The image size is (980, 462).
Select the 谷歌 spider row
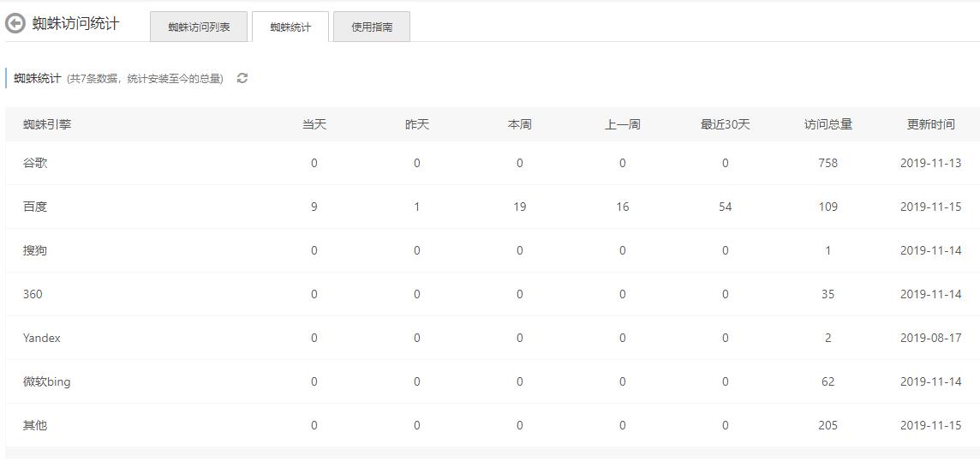[35, 163]
